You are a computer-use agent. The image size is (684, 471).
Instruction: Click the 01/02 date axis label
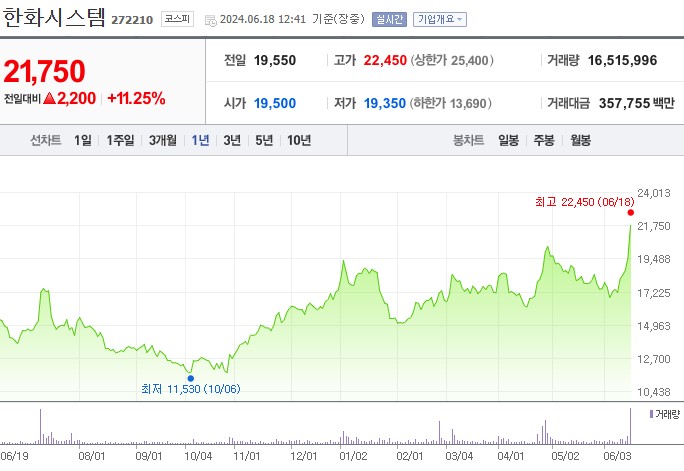click(353, 456)
